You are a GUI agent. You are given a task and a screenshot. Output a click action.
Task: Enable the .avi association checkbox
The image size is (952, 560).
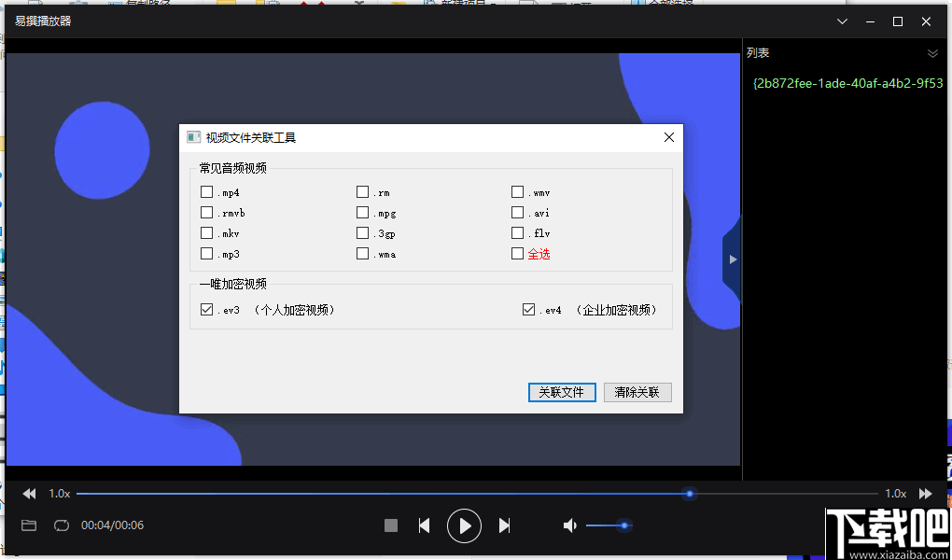point(517,212)
